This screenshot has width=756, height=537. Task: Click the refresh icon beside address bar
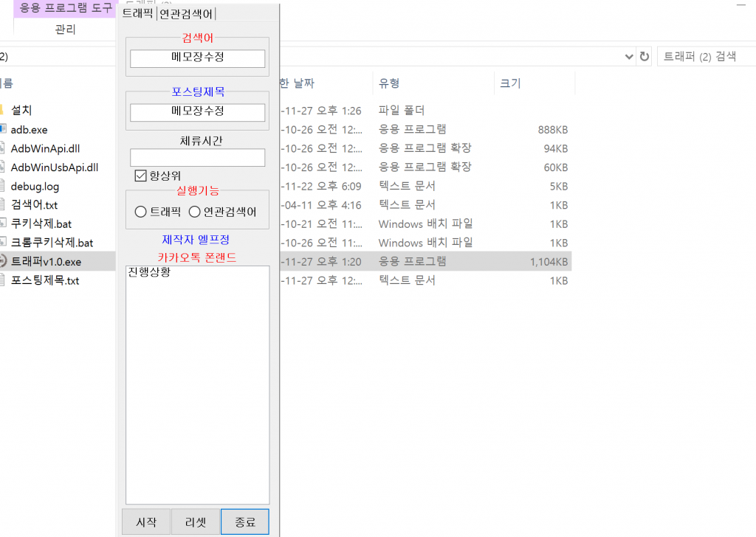[645, 57]
